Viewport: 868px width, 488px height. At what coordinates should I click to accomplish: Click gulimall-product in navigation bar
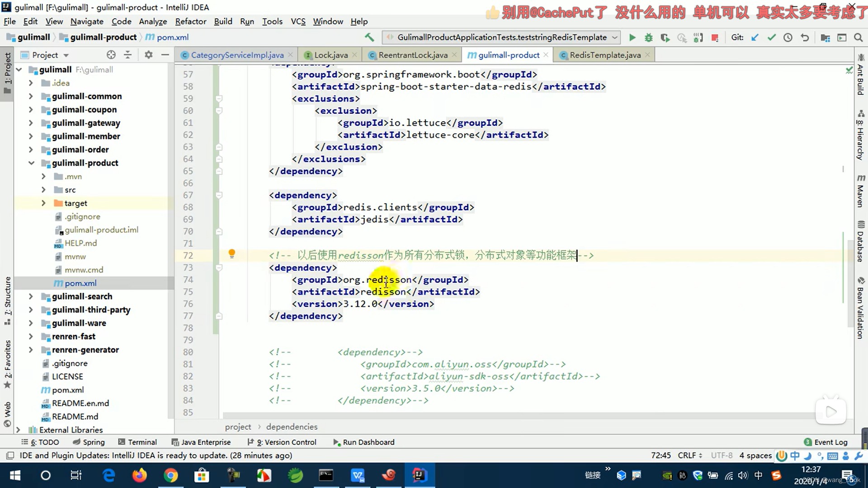[103, 37]
